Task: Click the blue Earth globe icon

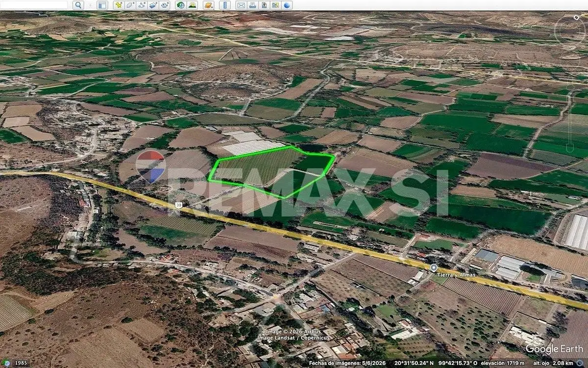Action: point(287,5)
